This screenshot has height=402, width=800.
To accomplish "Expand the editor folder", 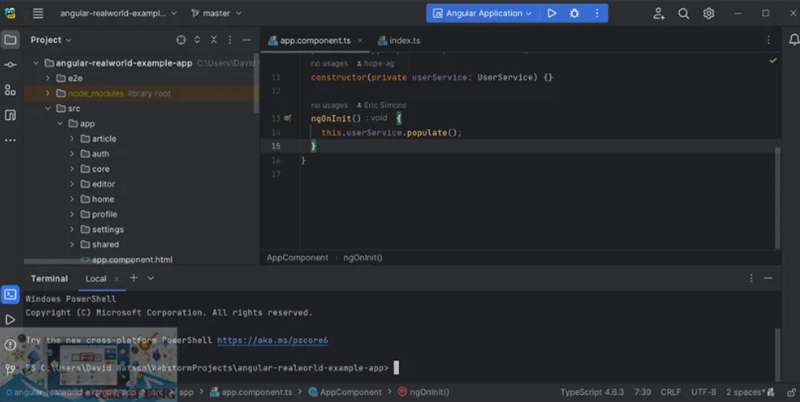I will pos(72,184).
